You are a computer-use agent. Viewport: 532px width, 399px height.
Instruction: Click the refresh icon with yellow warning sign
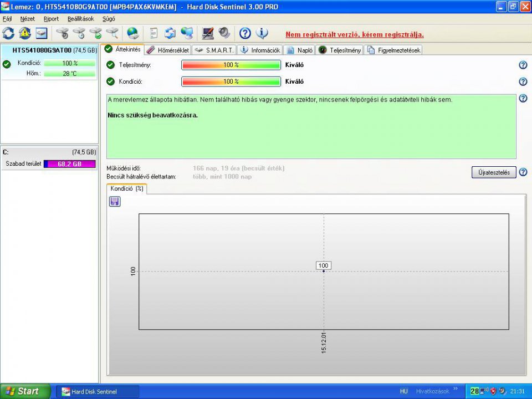click(25, 33)
